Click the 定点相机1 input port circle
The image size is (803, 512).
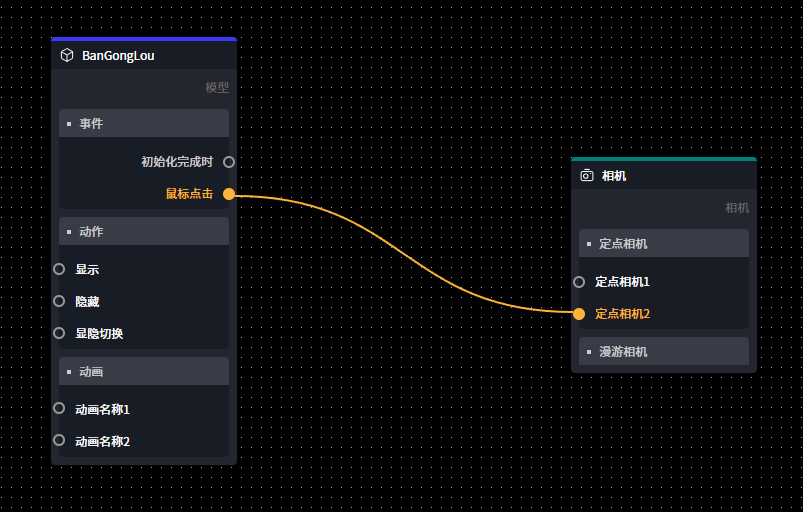coord(579,282)
